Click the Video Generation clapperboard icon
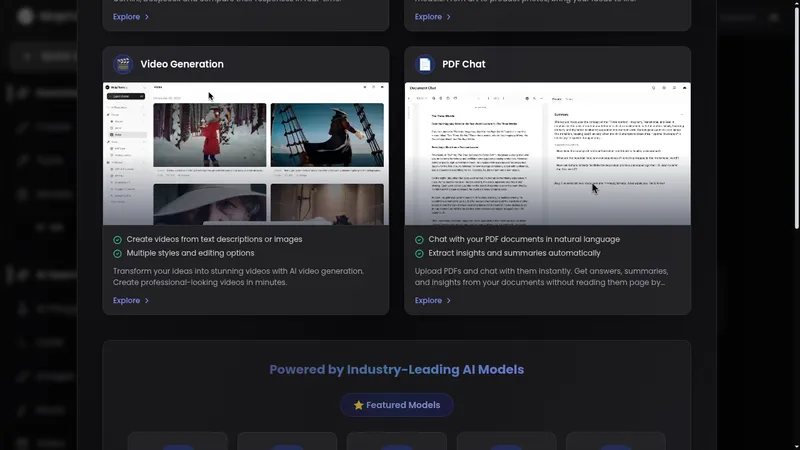 [x=123, y=64]
